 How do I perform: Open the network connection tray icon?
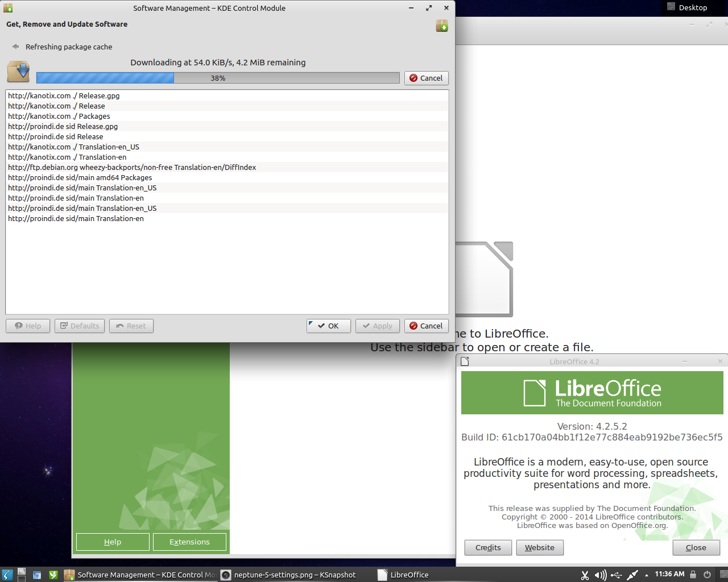632,575
